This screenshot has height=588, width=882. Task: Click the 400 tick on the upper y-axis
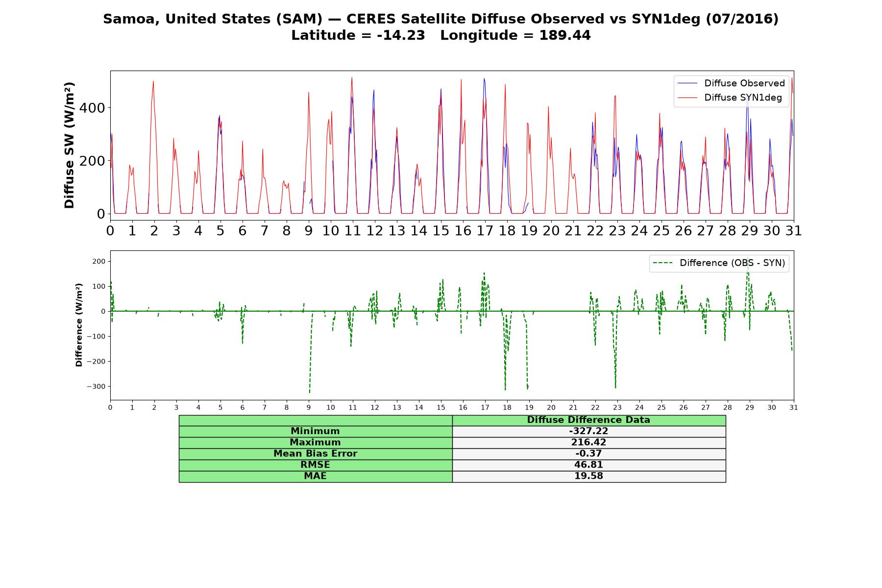pos(93,108)
